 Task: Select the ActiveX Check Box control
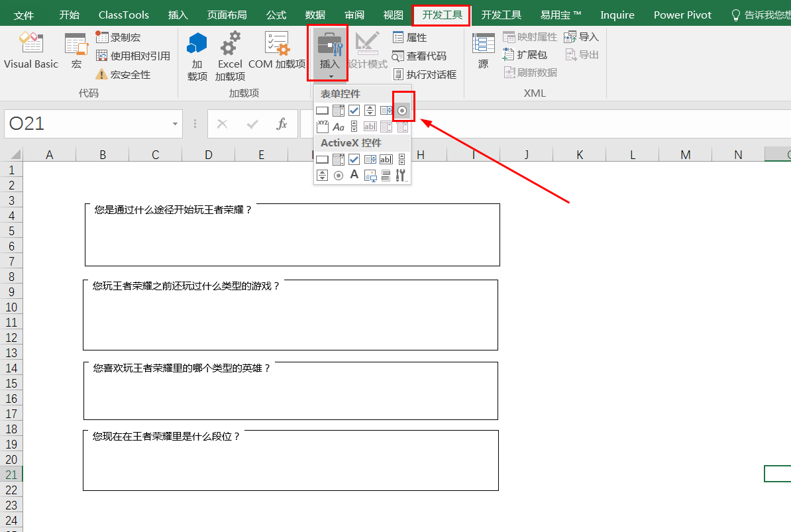pos(354,160)
